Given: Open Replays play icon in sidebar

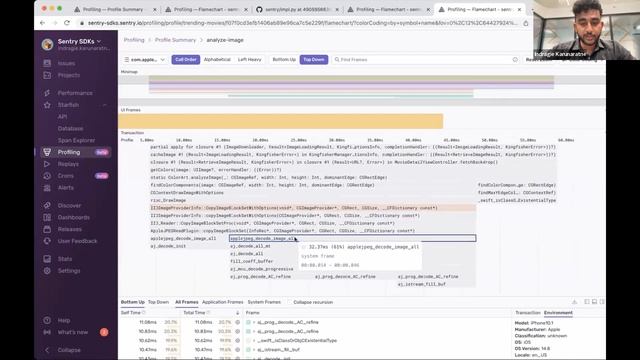Looking at the screenshot, I should point(47,164).
